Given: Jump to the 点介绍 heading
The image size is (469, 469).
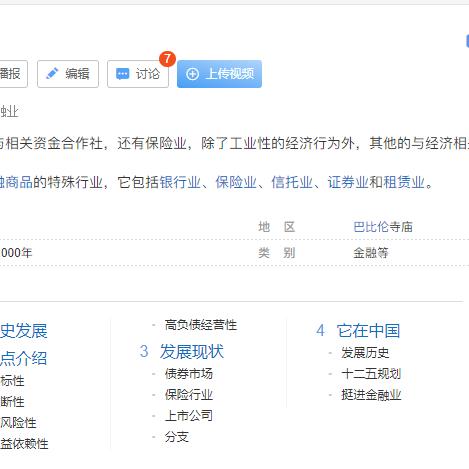Looking at the screenshot, I should [x=23, y=358].
